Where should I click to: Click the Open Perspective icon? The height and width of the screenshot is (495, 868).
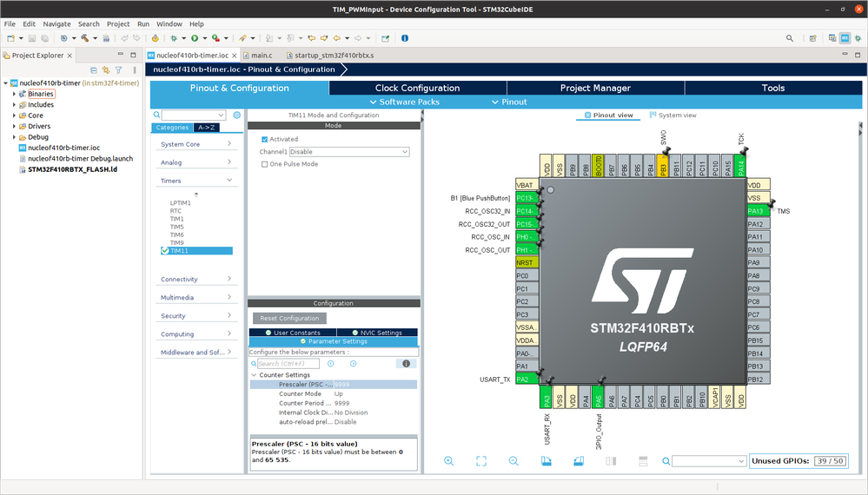tap(812, 38)
